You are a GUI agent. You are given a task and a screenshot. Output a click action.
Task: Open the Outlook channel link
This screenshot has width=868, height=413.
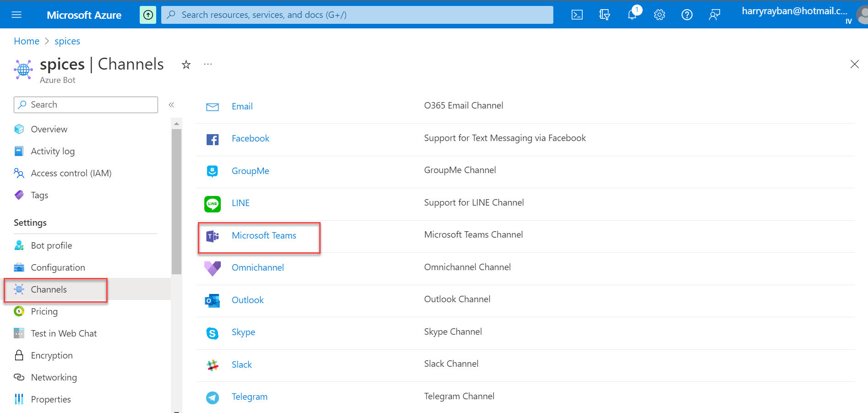[248, 300]
